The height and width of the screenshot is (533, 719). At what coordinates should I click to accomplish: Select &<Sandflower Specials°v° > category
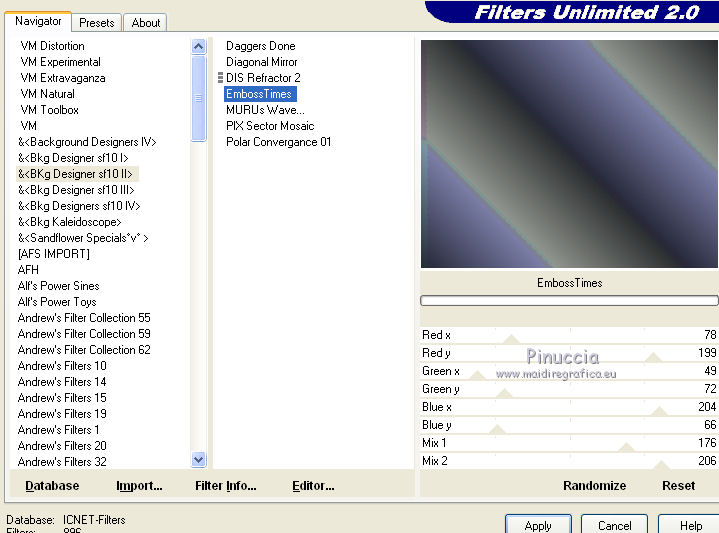coord(83,238)
